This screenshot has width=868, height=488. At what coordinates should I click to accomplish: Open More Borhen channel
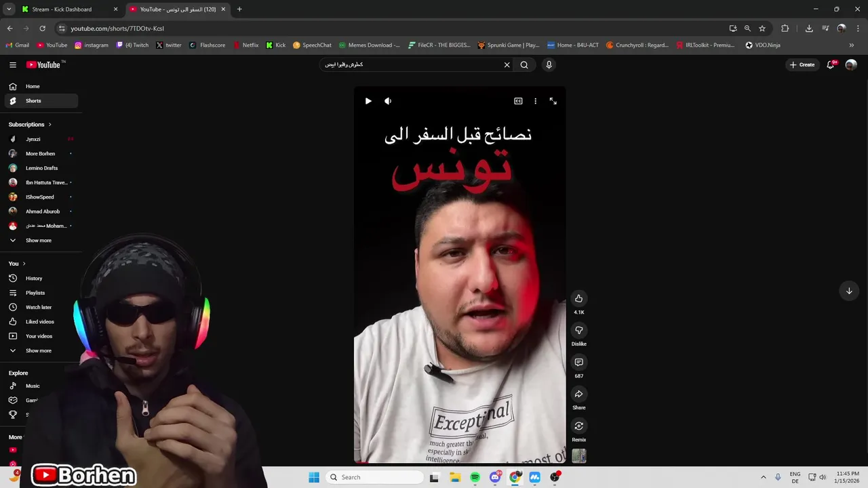[x=41, y=154]
